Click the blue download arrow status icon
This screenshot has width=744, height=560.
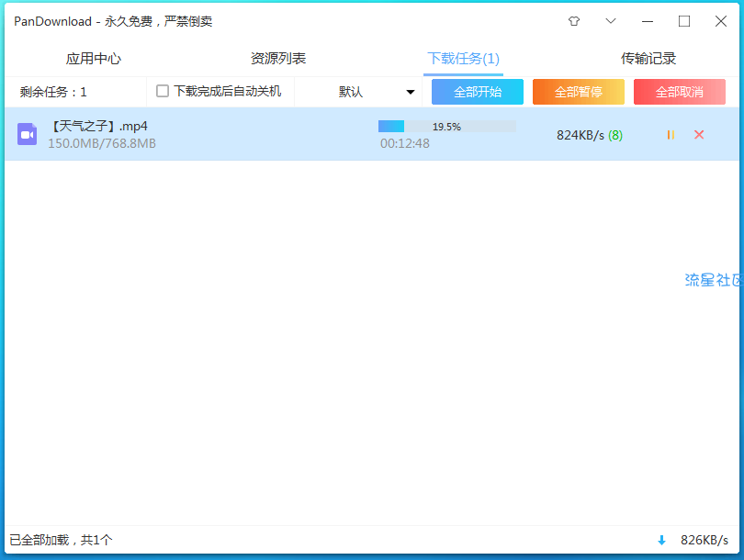tap(661, 540)
